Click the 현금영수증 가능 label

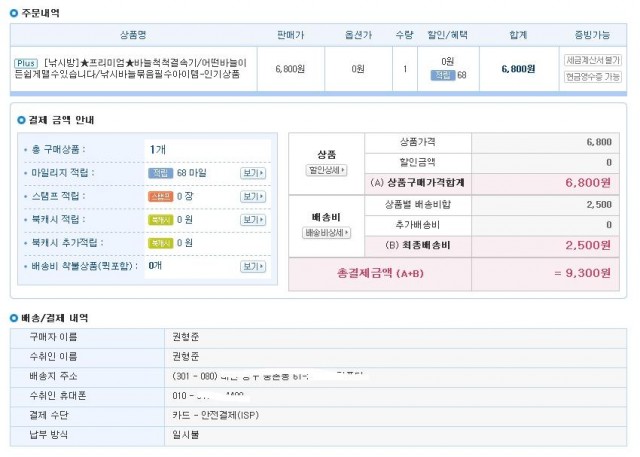pyautogui.click(x=593, y=77)
